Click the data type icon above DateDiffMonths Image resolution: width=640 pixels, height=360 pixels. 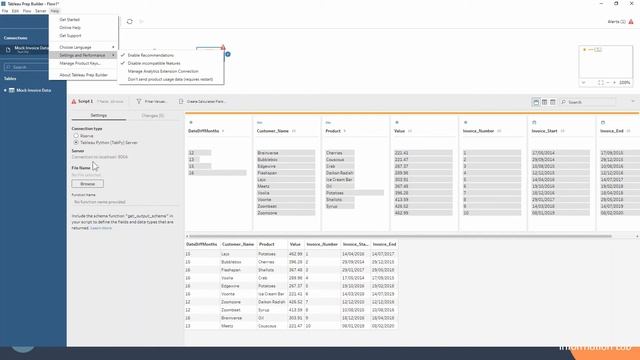[x=191, y=122]
